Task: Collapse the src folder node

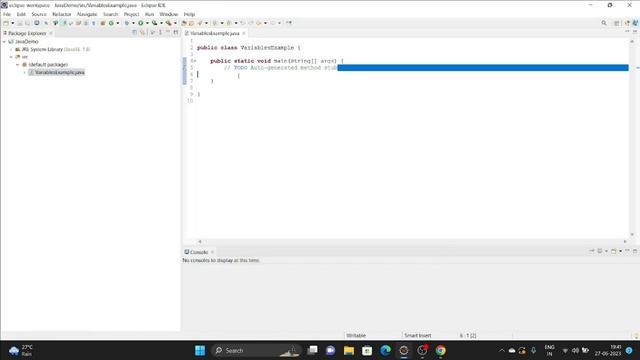Action: (11, 57)
